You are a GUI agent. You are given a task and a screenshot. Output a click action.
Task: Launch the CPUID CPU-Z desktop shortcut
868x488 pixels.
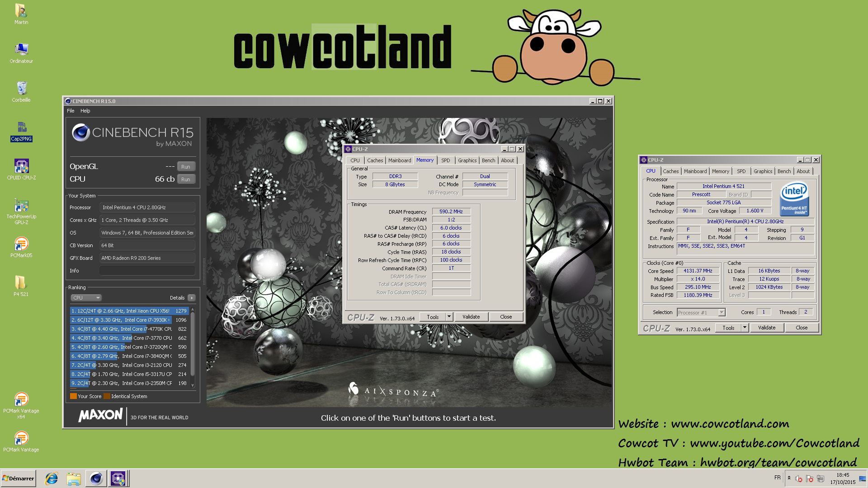coord(21,169)
